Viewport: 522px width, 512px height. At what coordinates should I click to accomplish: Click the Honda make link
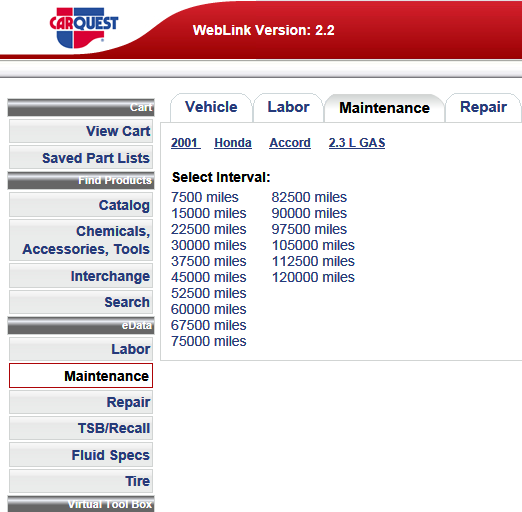[x=233, y=143]
